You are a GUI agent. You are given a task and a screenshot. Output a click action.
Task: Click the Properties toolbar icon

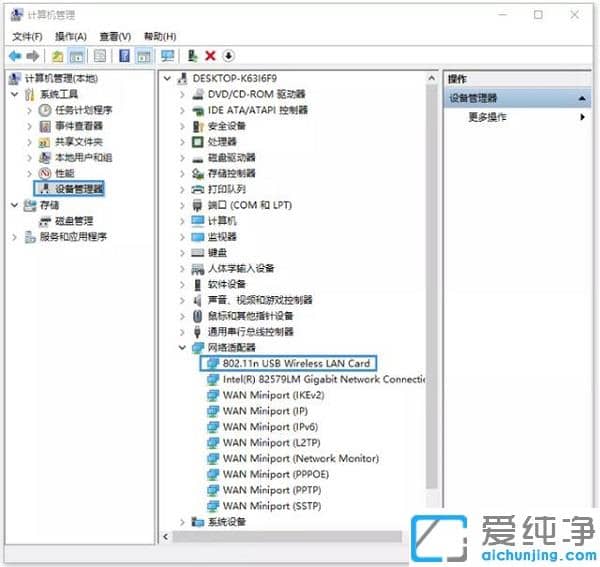click(x=100, y=56)
